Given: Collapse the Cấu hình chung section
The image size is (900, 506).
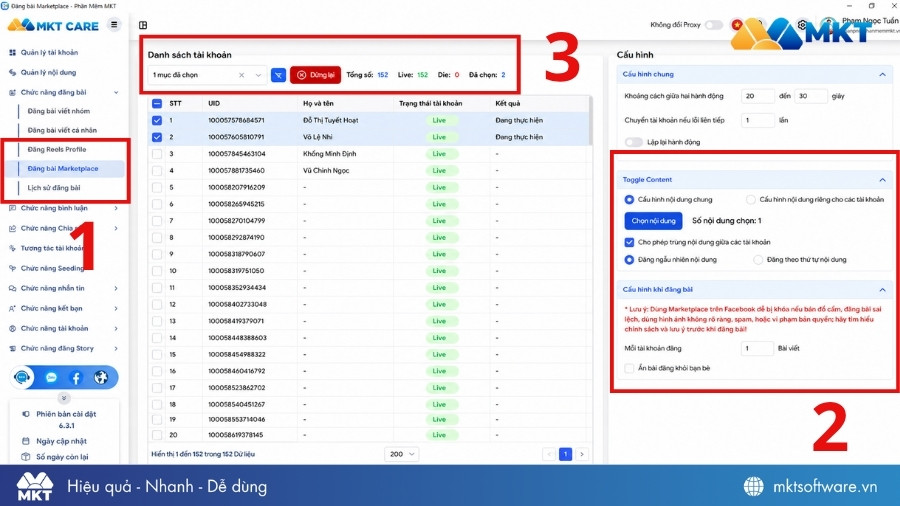Looking at the screenshot, I should (882, 75).
